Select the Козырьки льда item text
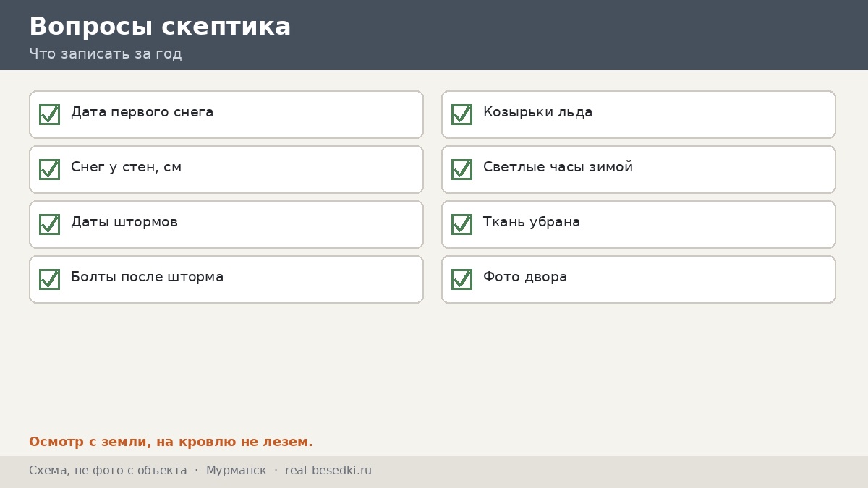 tap(537, 113)
